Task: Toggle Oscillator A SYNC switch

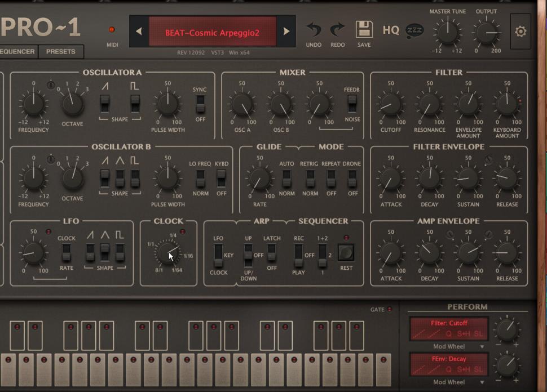Action: 200,105
